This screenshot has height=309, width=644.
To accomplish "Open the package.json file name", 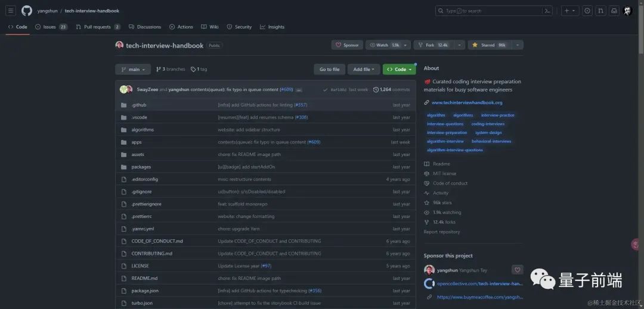I will 145,291.
